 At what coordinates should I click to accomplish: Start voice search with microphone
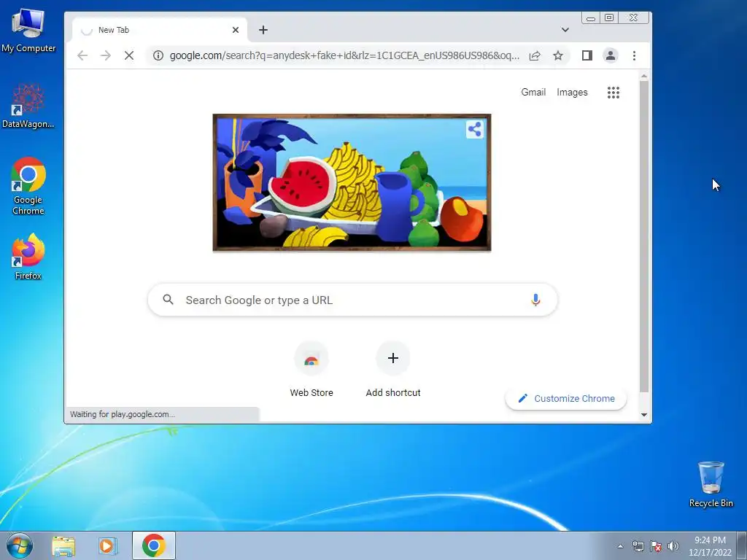coord(535,300)
